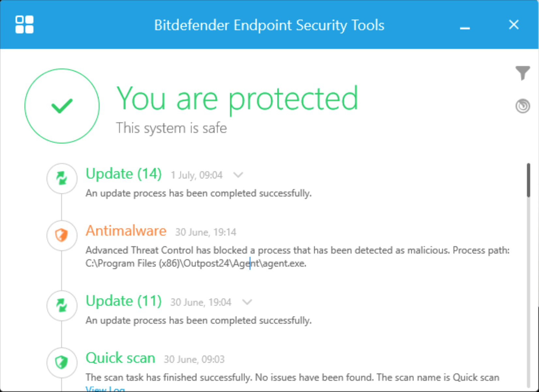Expand the Update (11) event details

tap(247, 302)
